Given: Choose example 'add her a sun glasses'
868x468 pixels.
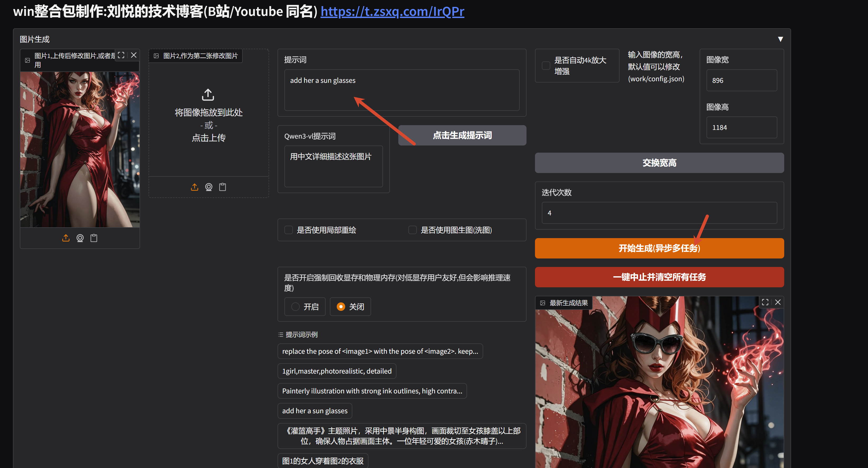Looking at the screenshot, I should pyautogui.click(x=315, y=411).
